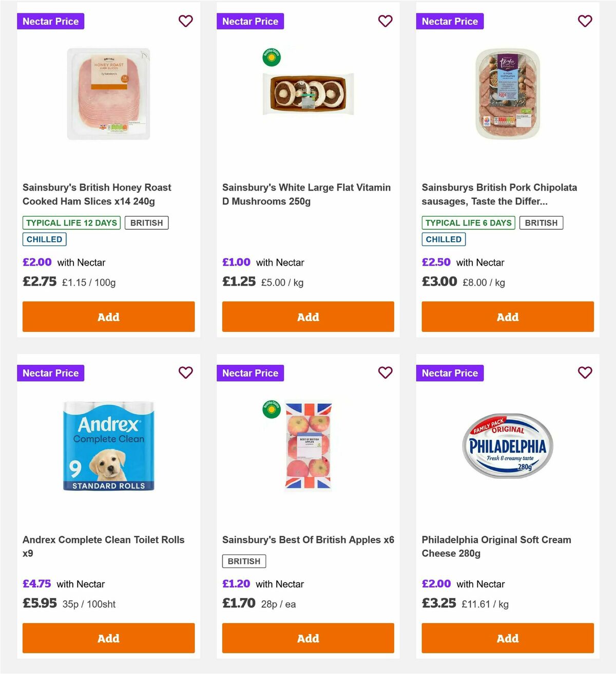This screenshot has width=616, height=674.
Task: Open the Philadelphia Original Soft Cream Cheese page
Action: tap(496, 547)
